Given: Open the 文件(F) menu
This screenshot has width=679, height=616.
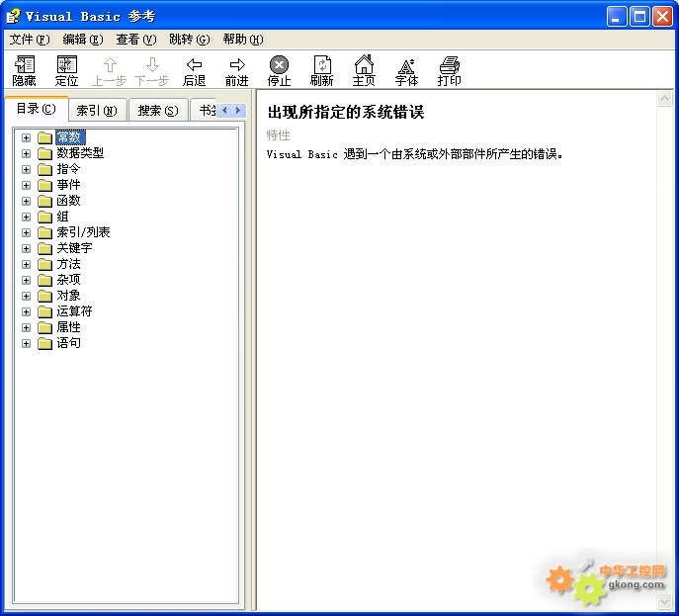Looking at the screenshot, I should (x=30, y=40).
